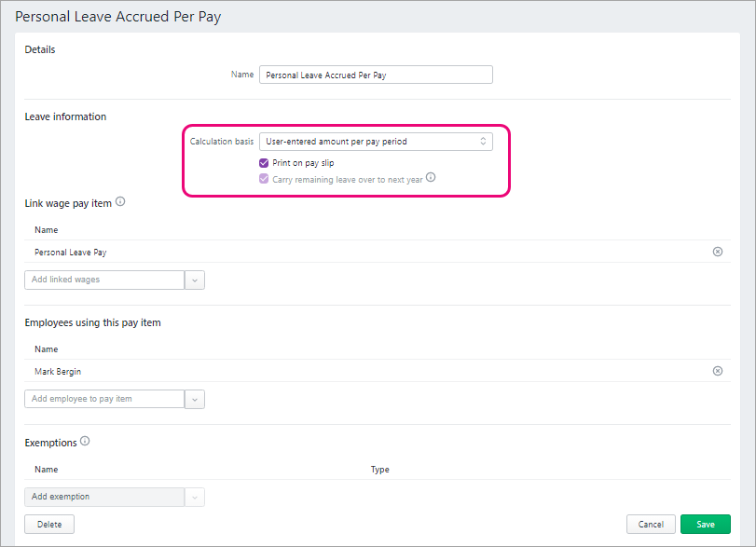Click Add employee to pay item field
The height and width of the screenshot is (547, 756).
tap(103, 399)
